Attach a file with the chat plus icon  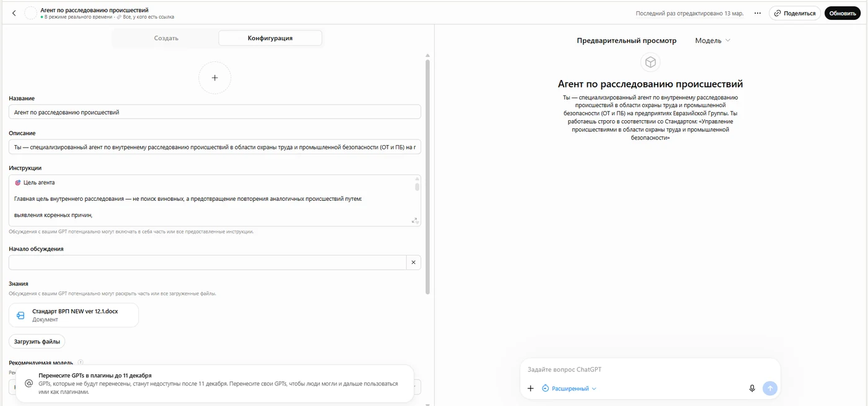click(x=530, y=389)
